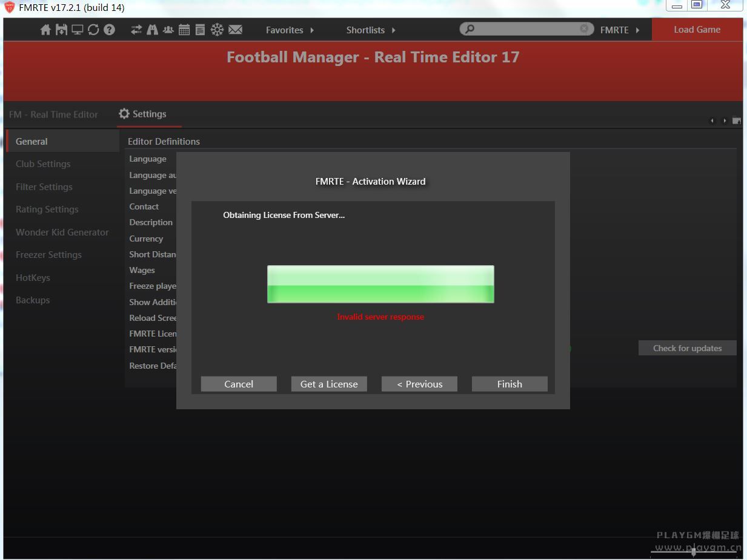
Task: Click Cancel in Activation Wizard
Action: (239, 384)
